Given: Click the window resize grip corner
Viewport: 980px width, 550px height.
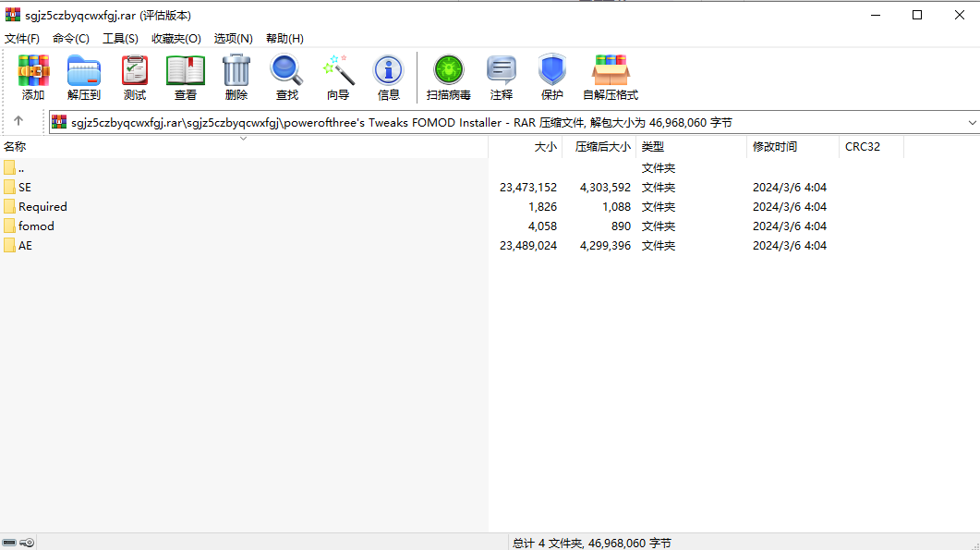Looking at the screenshot, I should click(x=975, y=545).
